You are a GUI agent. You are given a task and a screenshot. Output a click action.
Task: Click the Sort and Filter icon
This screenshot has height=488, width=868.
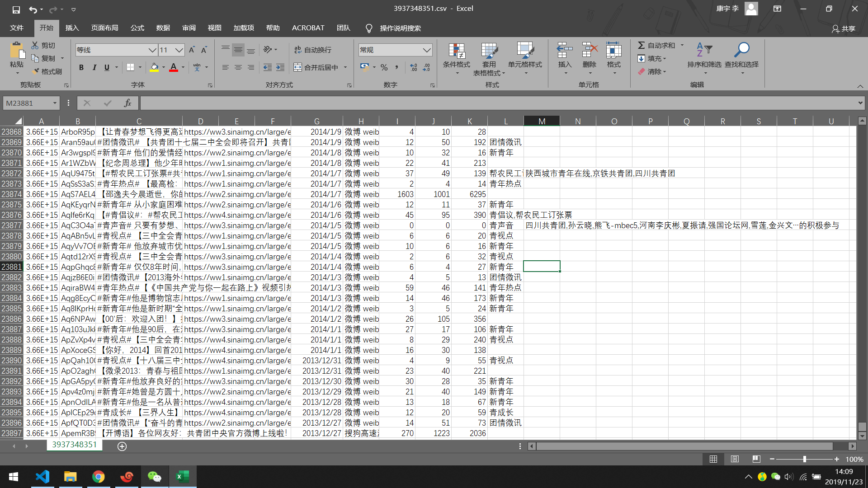click(704, 50)
